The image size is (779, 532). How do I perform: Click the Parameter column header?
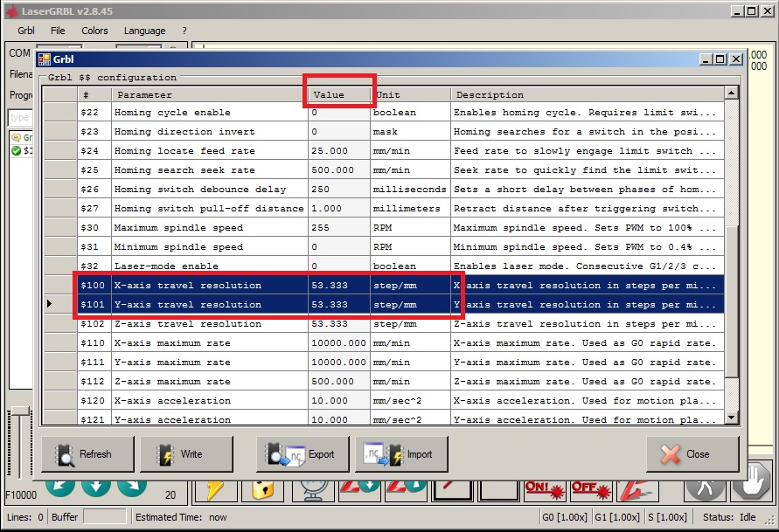[x=209, y=94]
